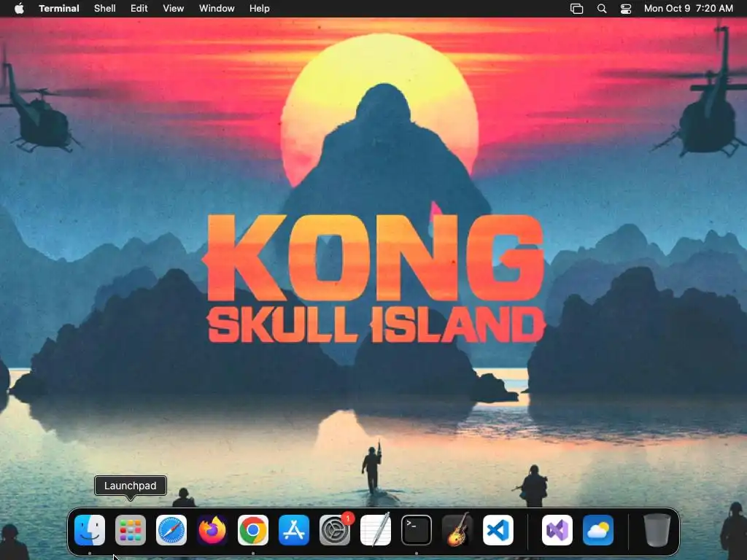Open Finder from the Dock

(90, 529)
